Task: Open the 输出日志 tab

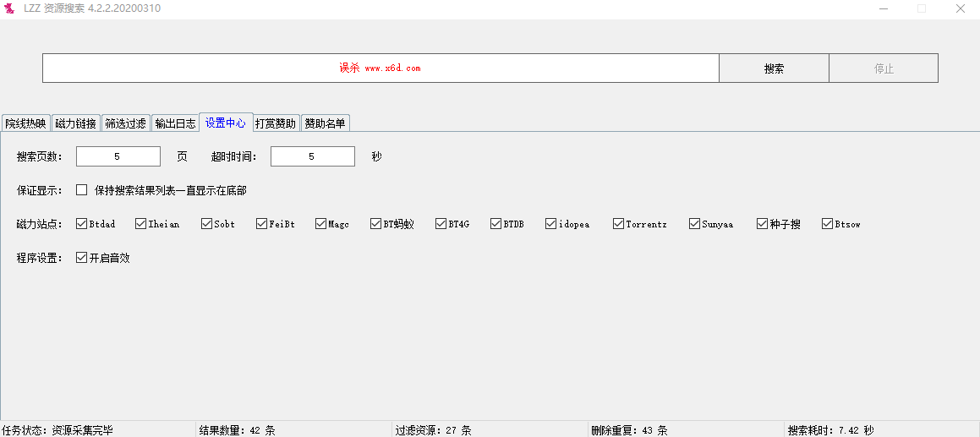Action: click(x=175, y=123)
